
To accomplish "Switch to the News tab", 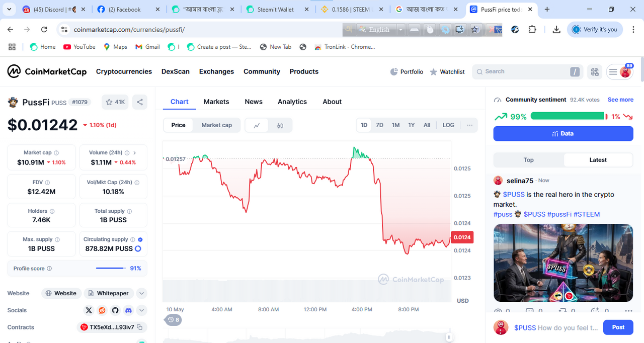I will tap(254, 102).
